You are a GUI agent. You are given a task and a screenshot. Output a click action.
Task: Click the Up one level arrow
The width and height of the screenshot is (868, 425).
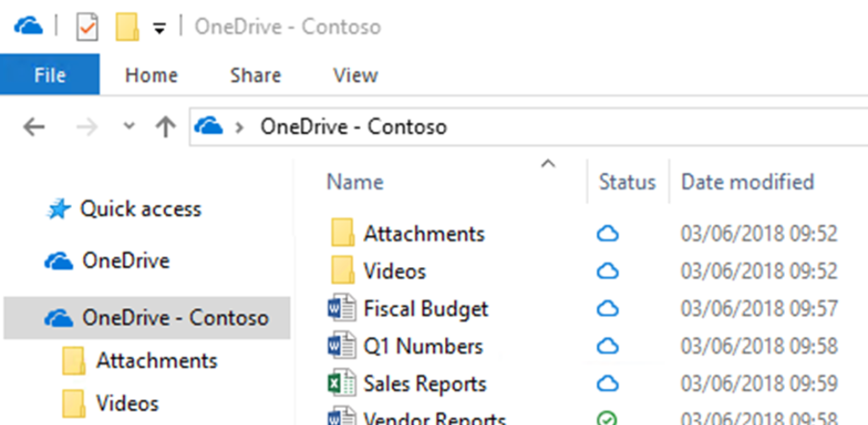pyautogui.click(x=164, y=127)
